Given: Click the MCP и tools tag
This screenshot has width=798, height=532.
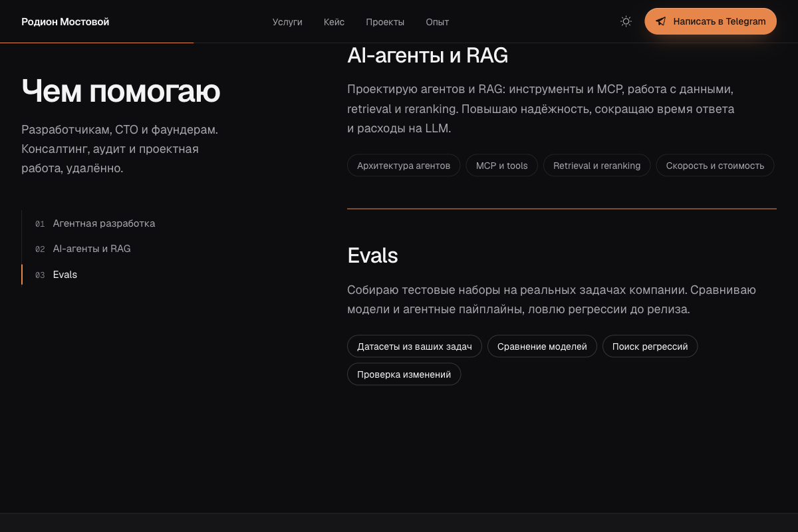Looking at the screenshot, I should [x=502, y=166].
